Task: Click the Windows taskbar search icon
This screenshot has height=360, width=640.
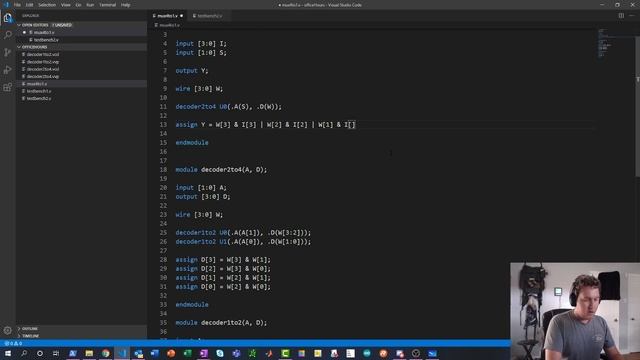Action: pos(24,353)
